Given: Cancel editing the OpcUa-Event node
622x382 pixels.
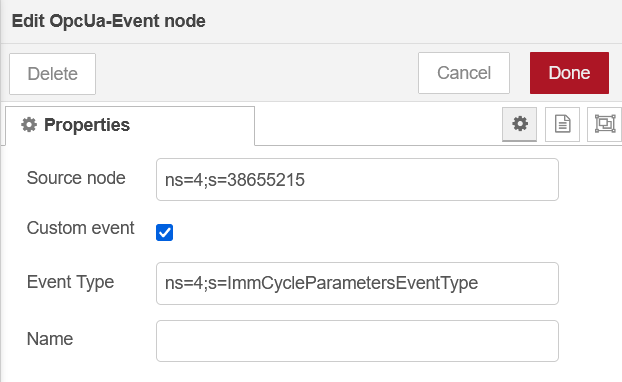Looking at the screenshot, I should pos(464,73).
